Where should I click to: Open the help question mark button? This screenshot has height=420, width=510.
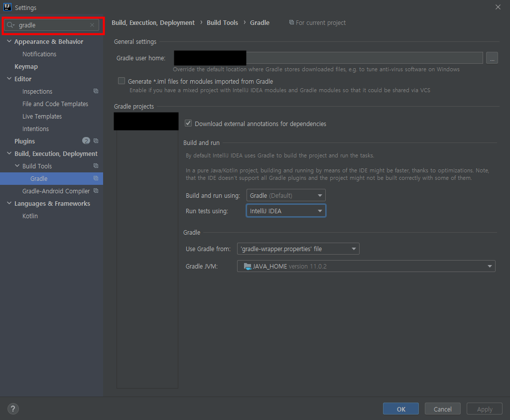tap(13, 409)
